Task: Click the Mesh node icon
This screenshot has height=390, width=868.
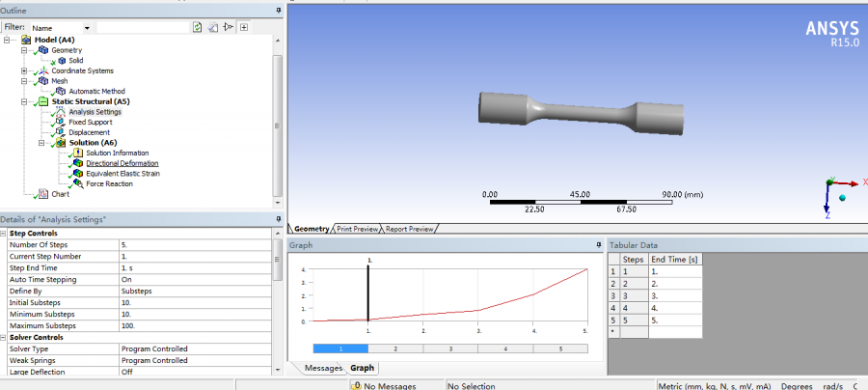Action: [43, 81]
